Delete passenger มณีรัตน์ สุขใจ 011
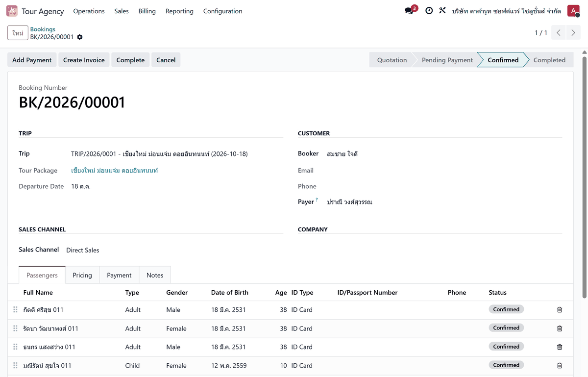Screen dimensions: 588x377 [560, 366]
